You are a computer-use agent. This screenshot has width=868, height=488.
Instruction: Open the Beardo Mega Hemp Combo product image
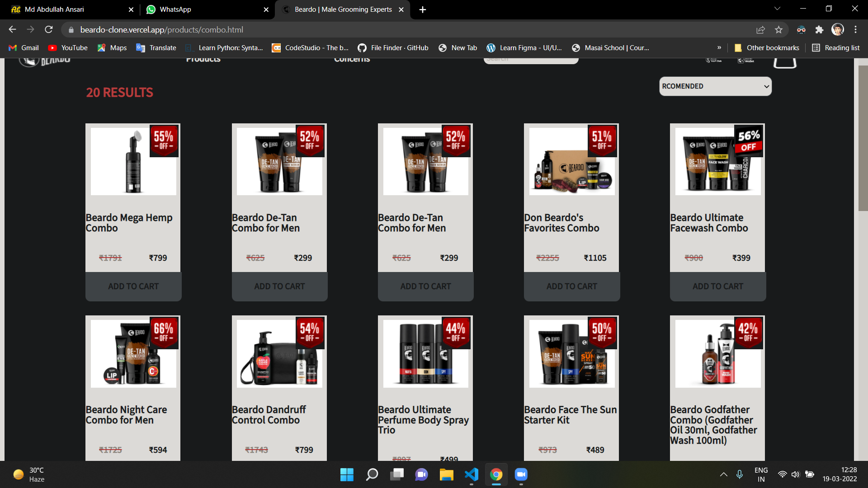tap(133, 161)
